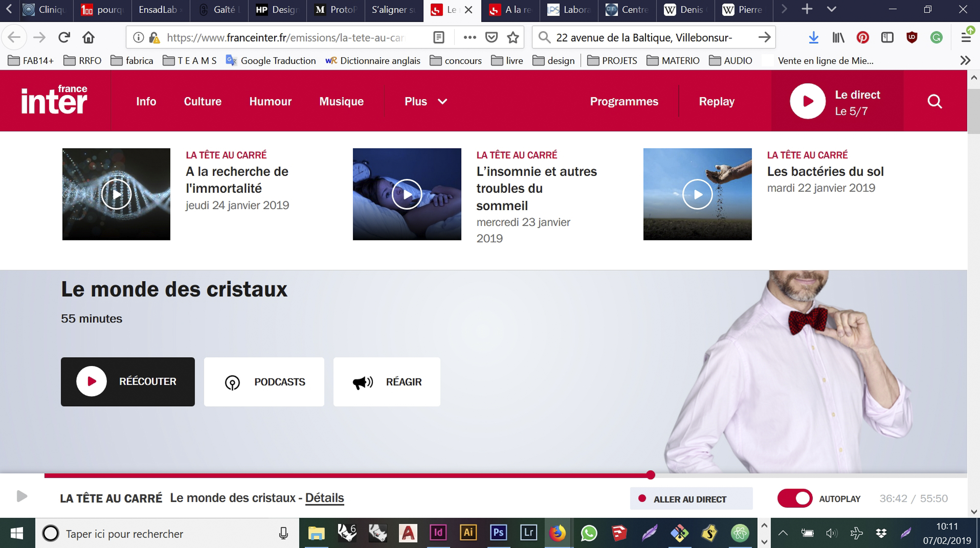Viewport: 980px width, 548px height.
Task: Click the France Inter search magnifier icon
Action: 934,101
